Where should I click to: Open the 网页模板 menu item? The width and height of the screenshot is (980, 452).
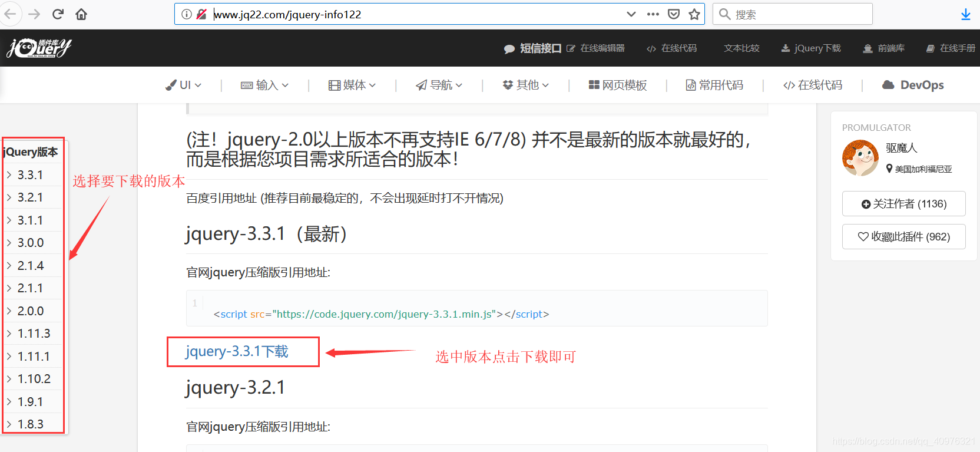pyautogui.click(x=618, y=85)
